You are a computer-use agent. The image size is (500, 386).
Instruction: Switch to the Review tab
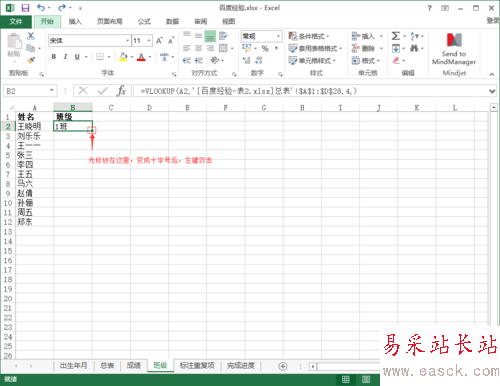click(201, 22)
